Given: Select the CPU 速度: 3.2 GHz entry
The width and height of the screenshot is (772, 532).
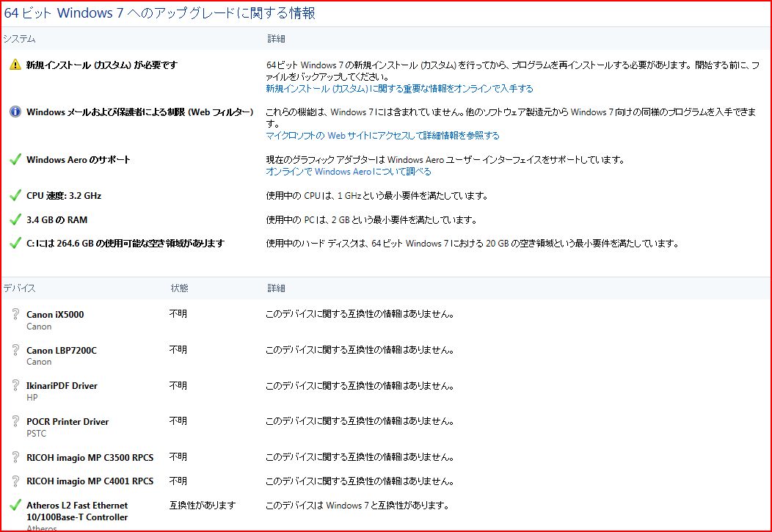Looking at the screenshot, I should point(64,195).
